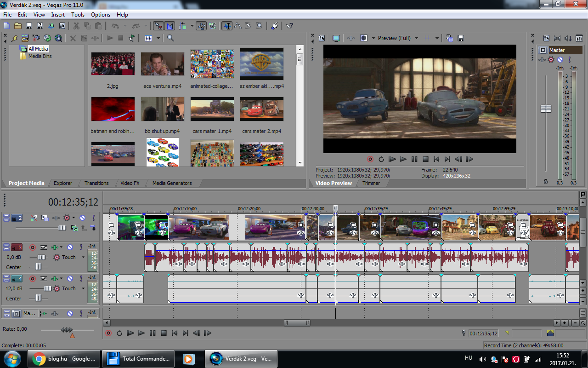Play the timeline from transport bar
Screen dimensions: 588x368
(141, 333)
